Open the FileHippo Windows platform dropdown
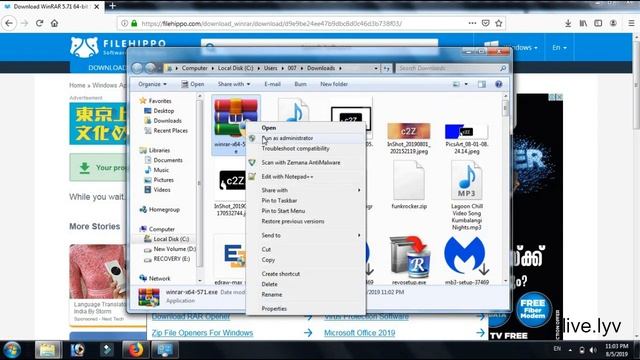 click(511, 47)
